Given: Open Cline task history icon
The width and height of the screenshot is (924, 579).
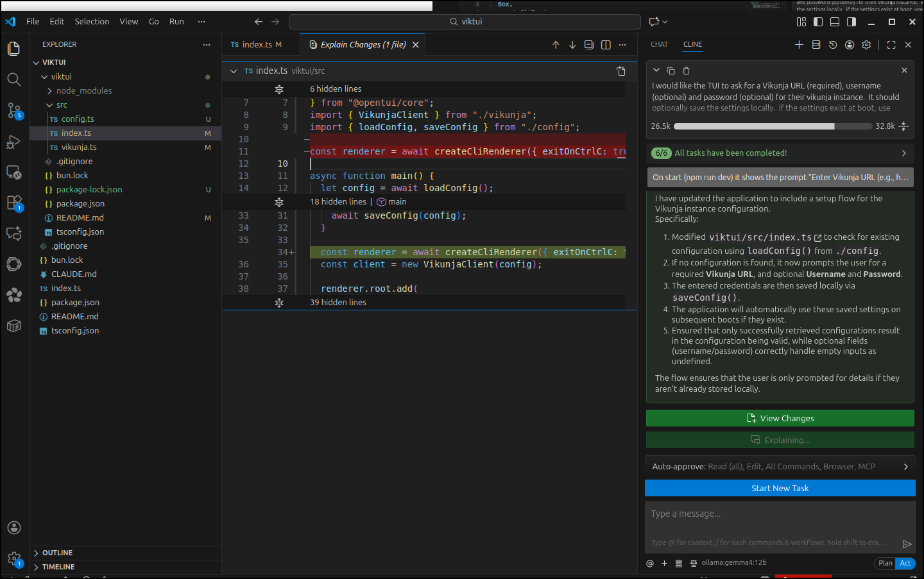Looking at the screenshot, I should [833, 45].
